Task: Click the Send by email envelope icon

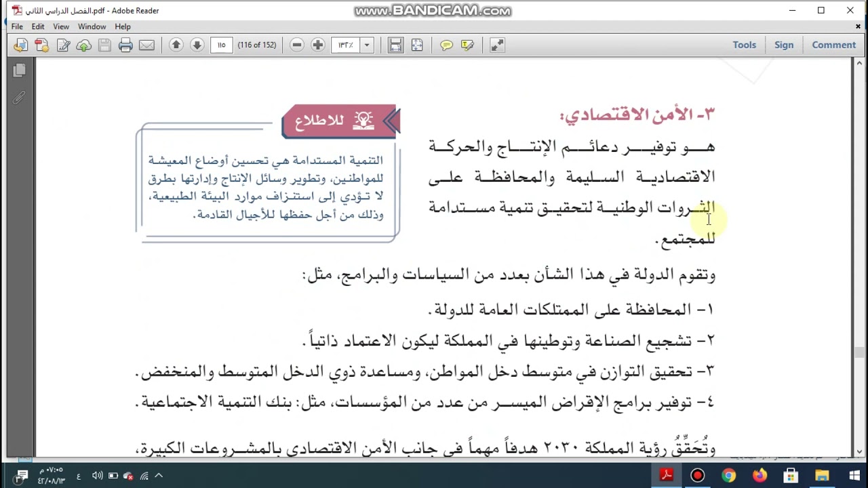Action: coord(146,45)
